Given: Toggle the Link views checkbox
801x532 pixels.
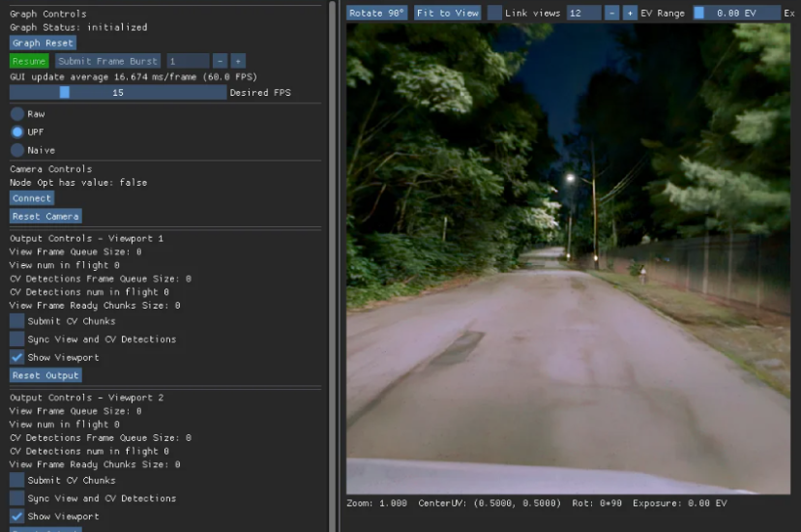Looking at the screenshot, I should click(x=494, y=13).
